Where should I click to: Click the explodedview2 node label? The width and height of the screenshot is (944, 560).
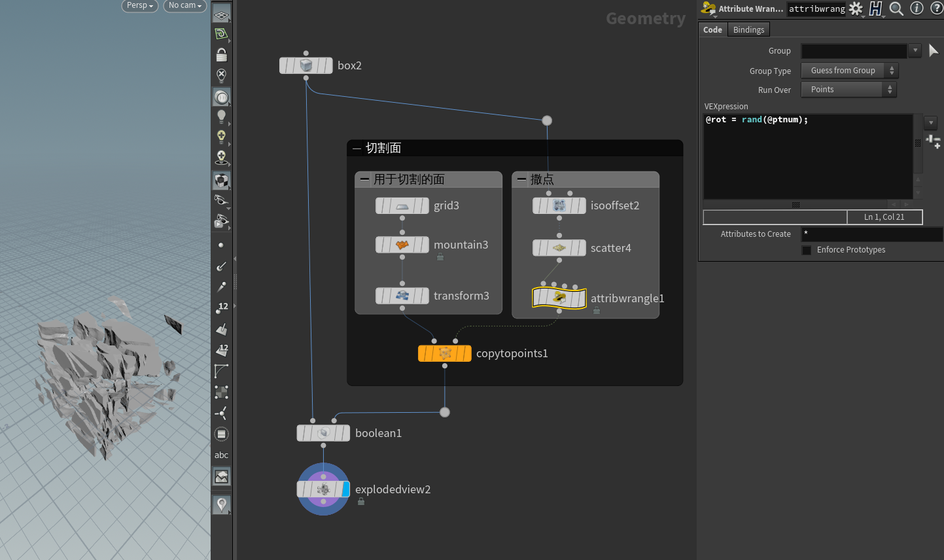[x=393, y=489]
